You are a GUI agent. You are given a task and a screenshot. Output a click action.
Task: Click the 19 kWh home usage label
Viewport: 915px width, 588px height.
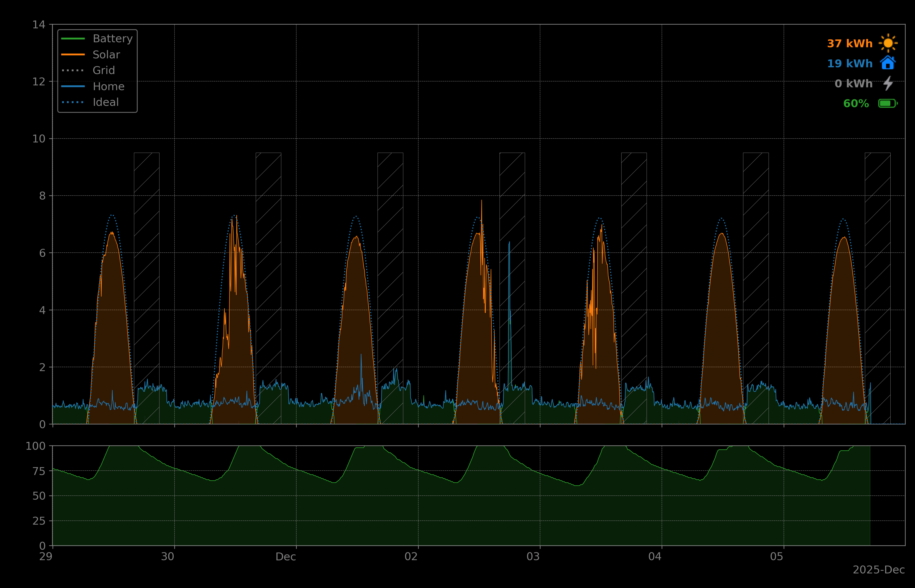[849, 63]
